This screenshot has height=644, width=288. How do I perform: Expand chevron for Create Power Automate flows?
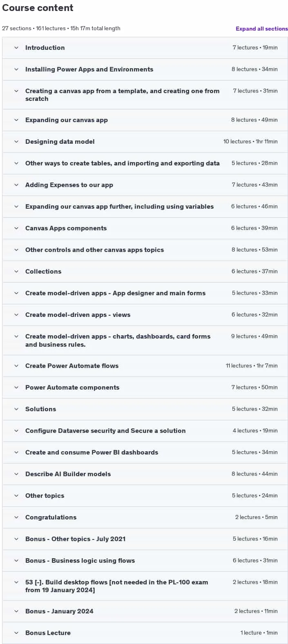(16, 366)
